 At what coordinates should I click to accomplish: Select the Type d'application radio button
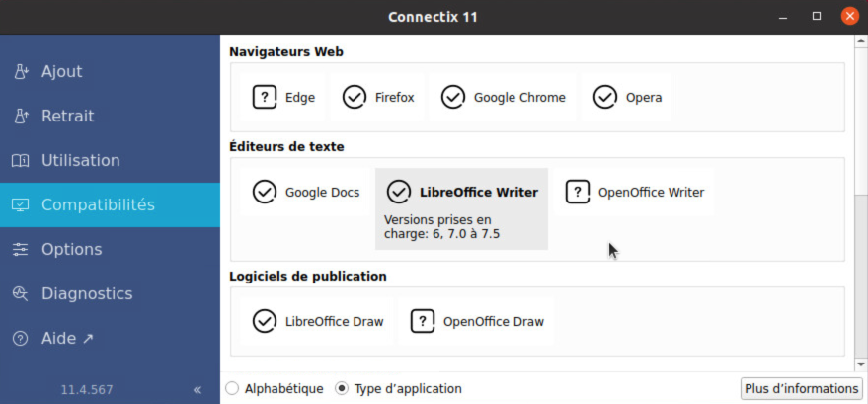tap(342, 388)
